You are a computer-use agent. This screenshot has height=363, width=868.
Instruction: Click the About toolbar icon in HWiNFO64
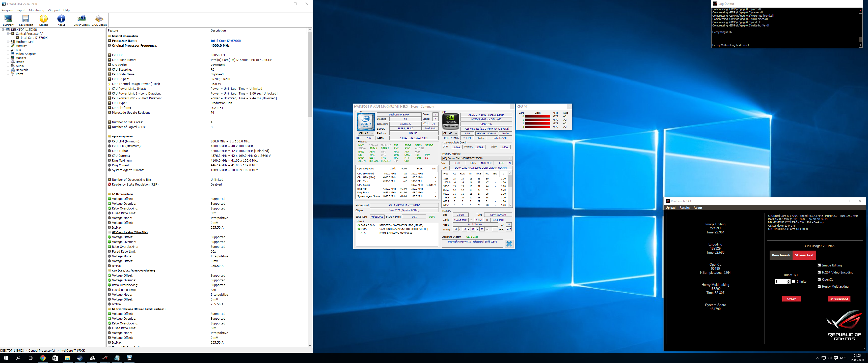point(61,20)
